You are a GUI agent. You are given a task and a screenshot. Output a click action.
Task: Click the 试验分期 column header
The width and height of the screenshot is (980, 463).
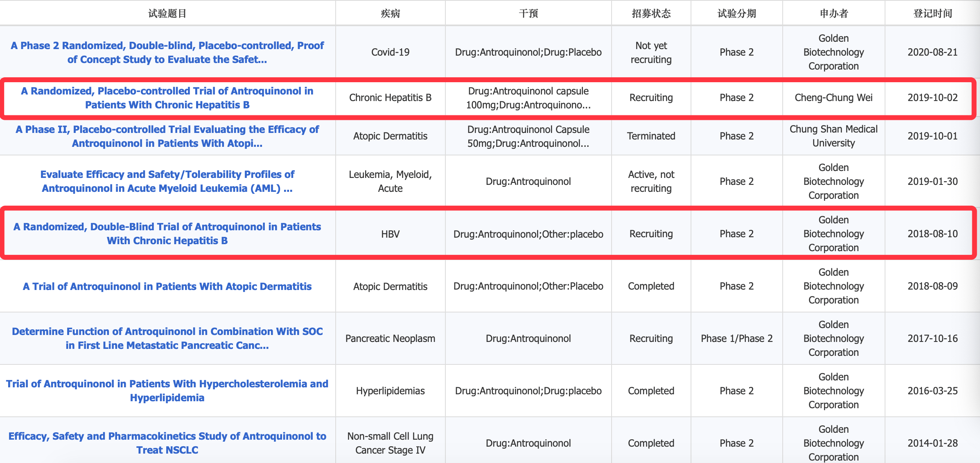(736, 13)
